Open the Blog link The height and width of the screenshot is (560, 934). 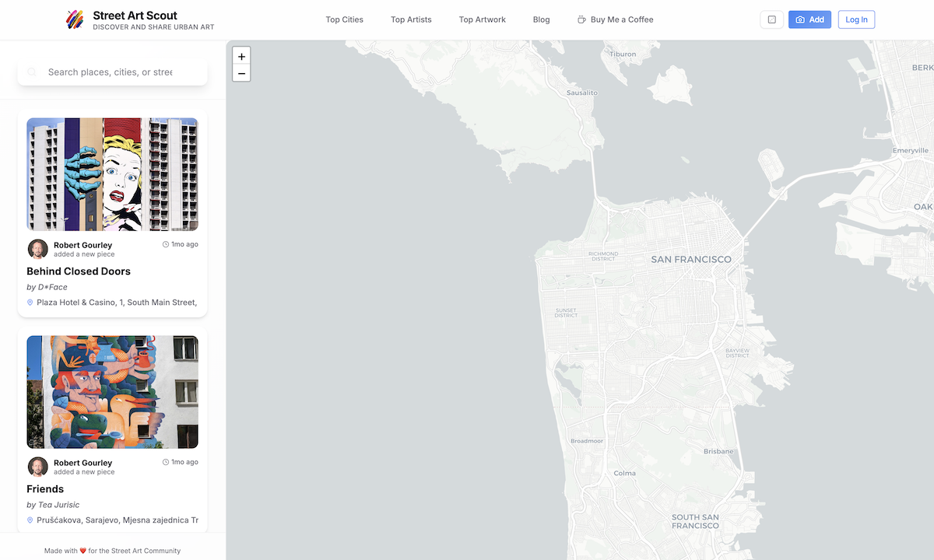(x=541, y=19)
